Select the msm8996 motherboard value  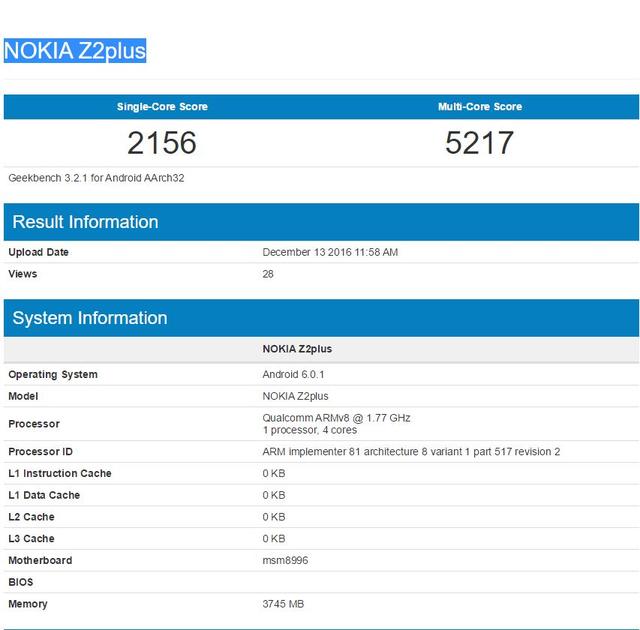pyautogui.click(x=285, y=560)
